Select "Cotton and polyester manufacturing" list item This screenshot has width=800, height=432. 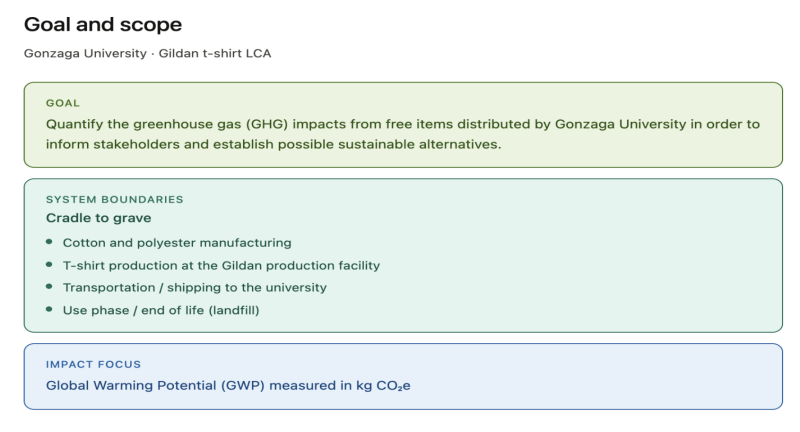[177, 243]
